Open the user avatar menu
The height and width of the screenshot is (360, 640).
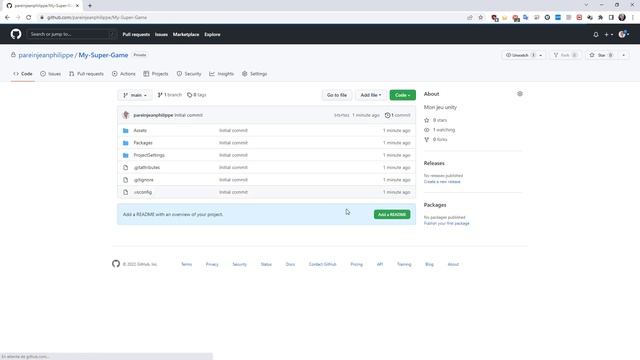pos(623,35)
